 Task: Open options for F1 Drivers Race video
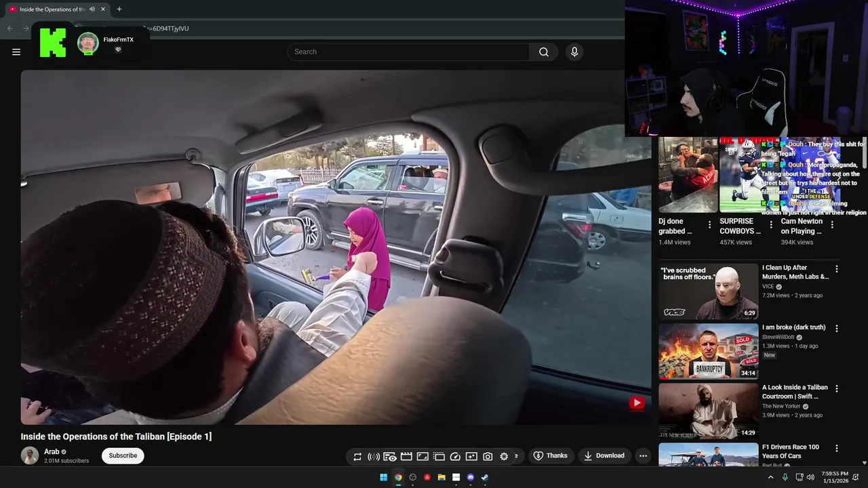(837, 449)
